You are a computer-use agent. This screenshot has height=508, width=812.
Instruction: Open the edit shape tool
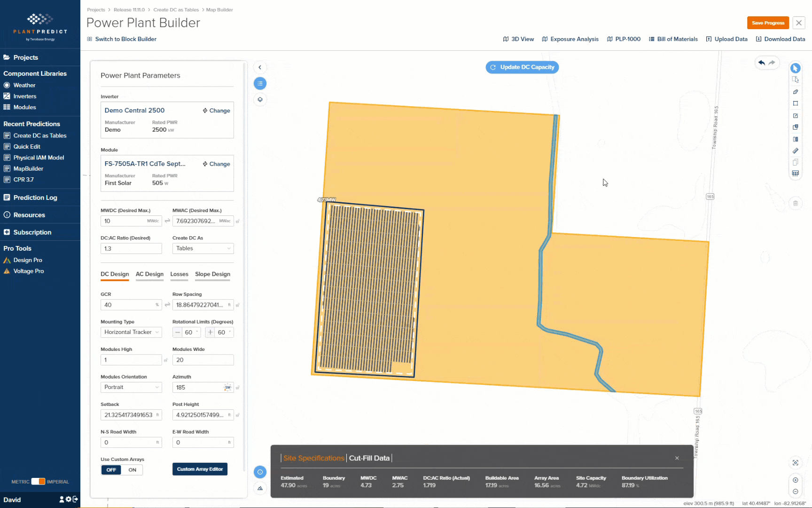795,115
